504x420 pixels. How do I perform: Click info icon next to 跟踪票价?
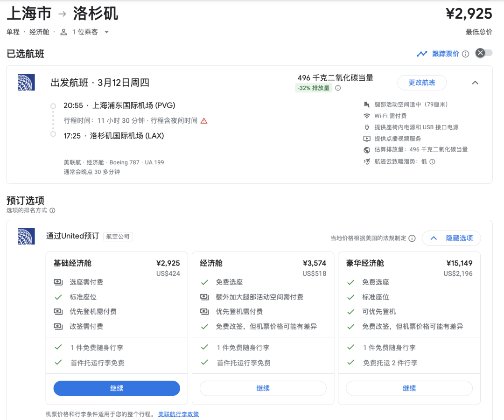coord(465,54)
